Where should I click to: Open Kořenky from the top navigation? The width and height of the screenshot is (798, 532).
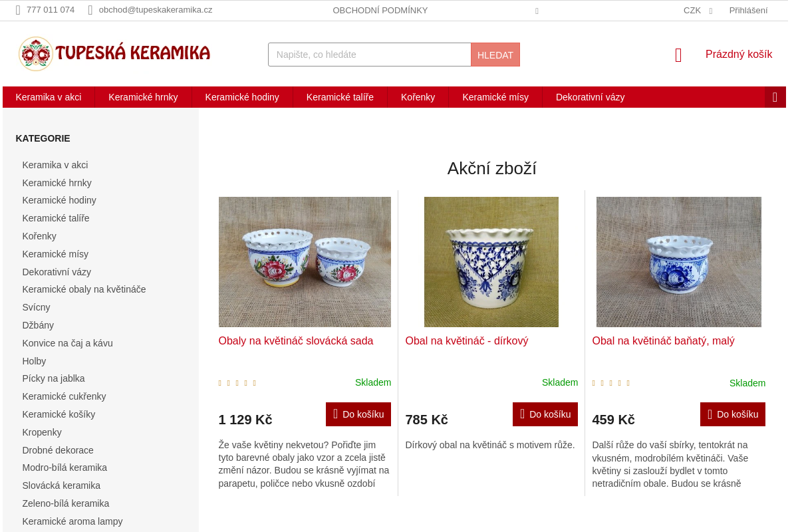(418, 97)
